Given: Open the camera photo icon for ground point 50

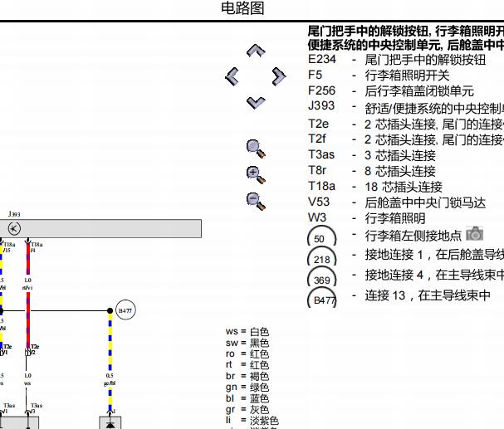Looking at the screenshot, I should point(474,233).
